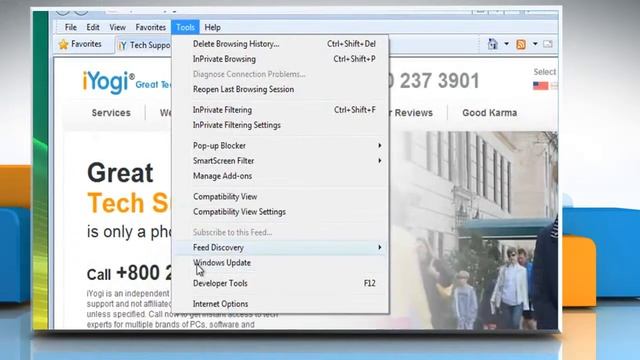Open Internet Options

coord(281,304)
